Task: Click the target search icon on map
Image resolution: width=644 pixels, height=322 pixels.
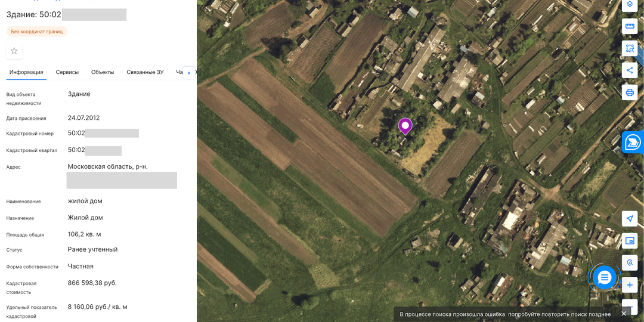Action: pos(630,262)
